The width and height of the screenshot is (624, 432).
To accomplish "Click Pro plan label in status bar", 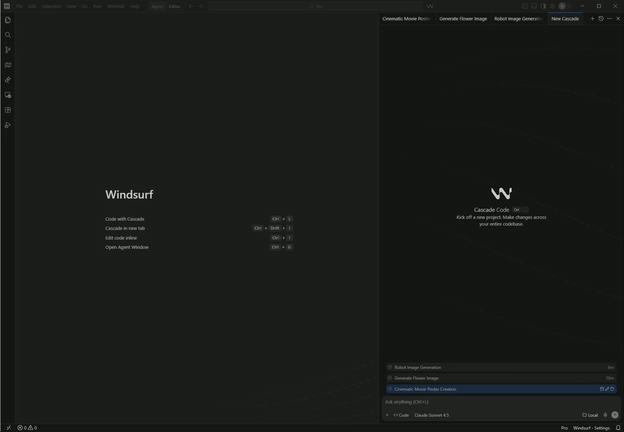I will pos(564,428).
